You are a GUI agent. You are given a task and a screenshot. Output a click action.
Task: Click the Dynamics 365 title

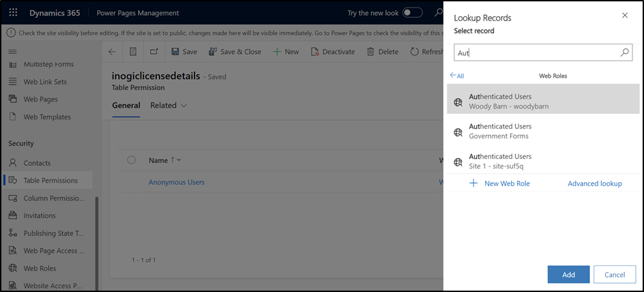[55, 13]
